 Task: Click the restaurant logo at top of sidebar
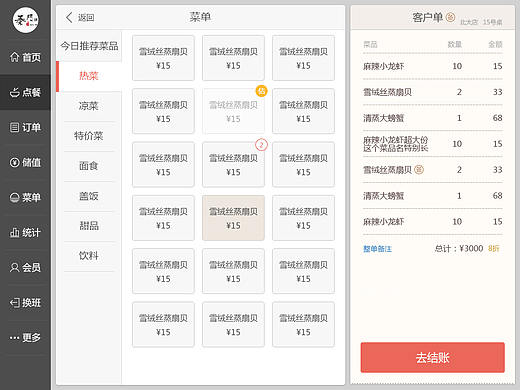pos(26,20)
